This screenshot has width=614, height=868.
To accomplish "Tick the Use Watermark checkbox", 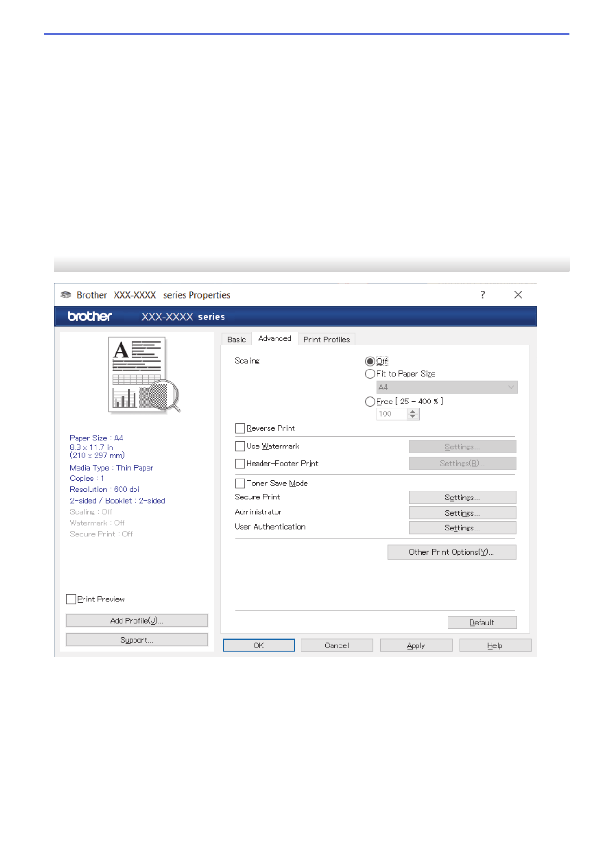I will coord(240,446).
